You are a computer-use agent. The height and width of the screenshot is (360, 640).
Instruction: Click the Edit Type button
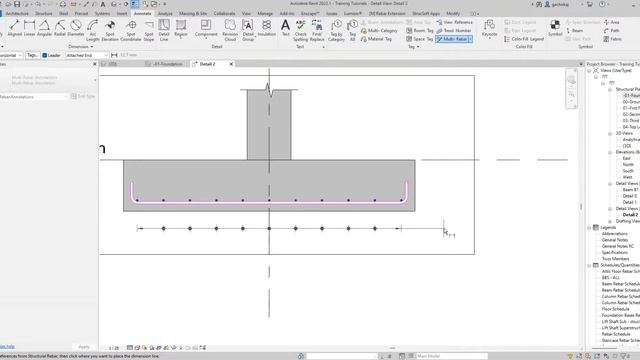tap(83, 96)
